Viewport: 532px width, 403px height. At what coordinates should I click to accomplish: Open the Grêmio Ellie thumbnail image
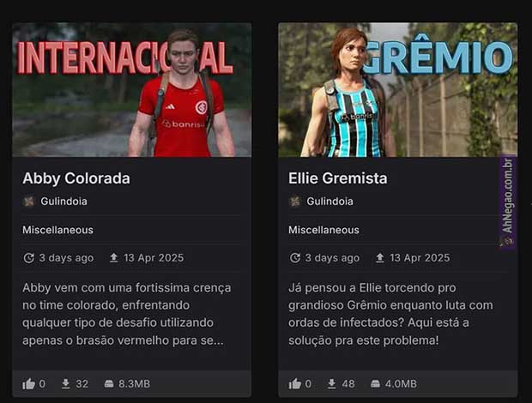coord(398,90)
